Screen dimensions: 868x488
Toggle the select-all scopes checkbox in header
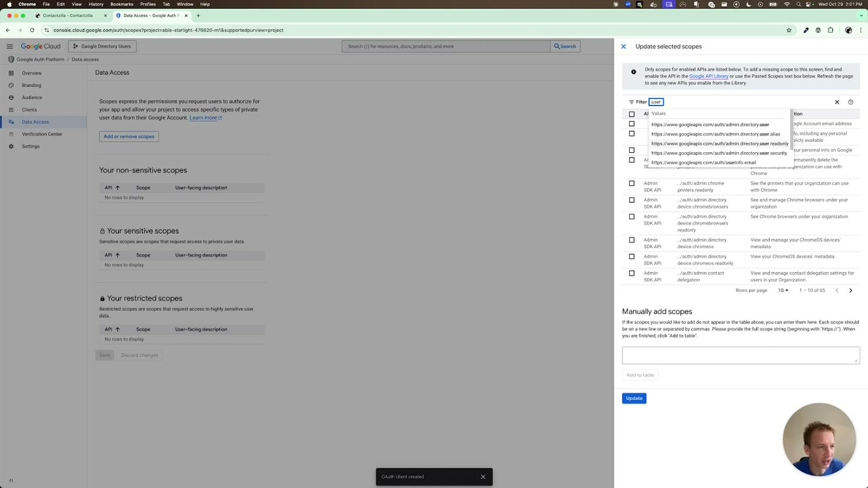pos(631,114)
